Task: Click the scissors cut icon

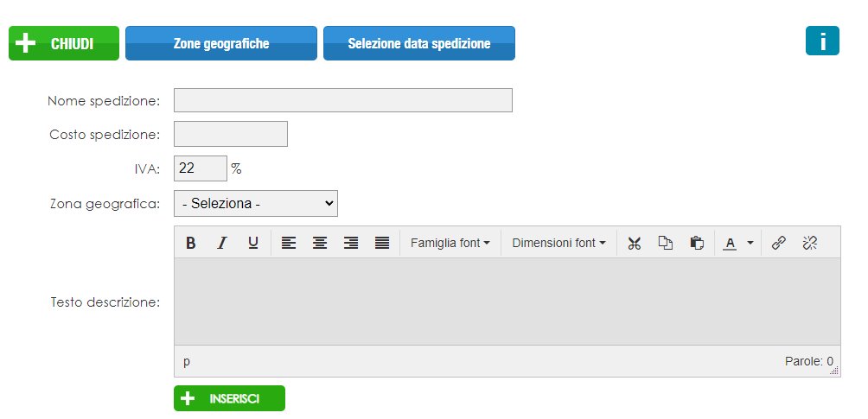Action: pos(635,244)
